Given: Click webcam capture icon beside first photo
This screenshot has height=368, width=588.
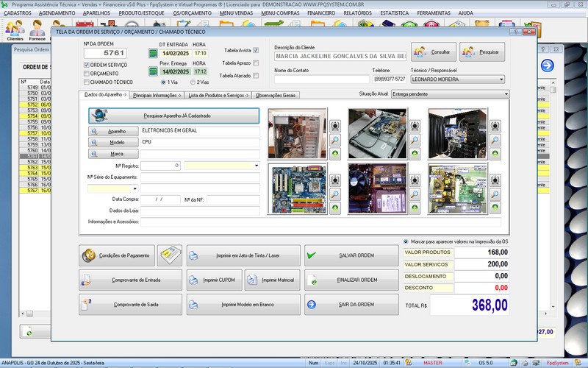Looking at the screenshot, I should point(334,126).
